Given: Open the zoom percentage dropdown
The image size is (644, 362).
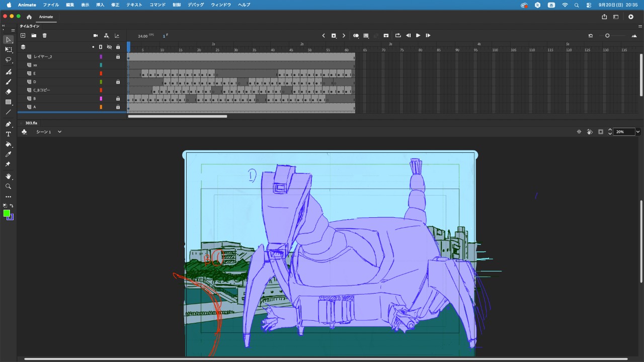Looking at the screenshot, I should click(638, 132).
